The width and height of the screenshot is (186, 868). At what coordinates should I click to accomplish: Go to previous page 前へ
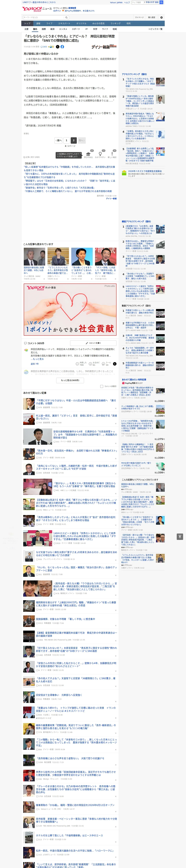pyautogui.click(x=59, y=140)
